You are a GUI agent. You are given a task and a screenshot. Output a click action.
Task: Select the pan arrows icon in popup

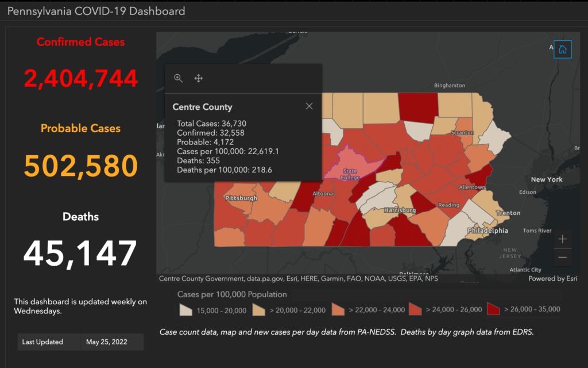[x=199, y=78]
